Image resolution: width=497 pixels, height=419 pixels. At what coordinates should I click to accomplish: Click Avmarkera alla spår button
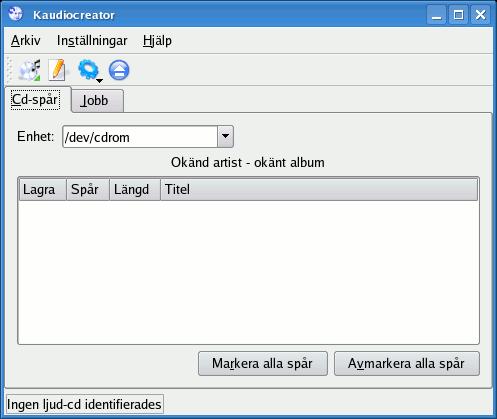[x=407, y=363]
